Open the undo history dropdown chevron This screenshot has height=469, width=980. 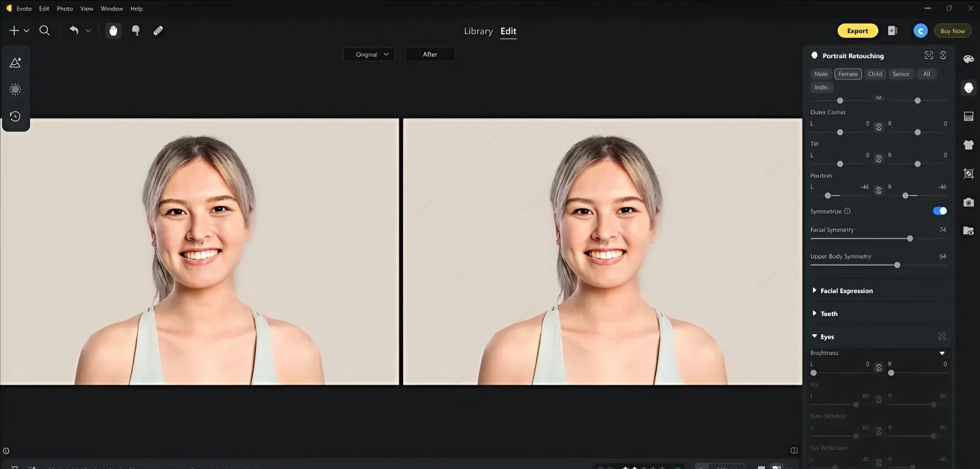tap(88, 31)
